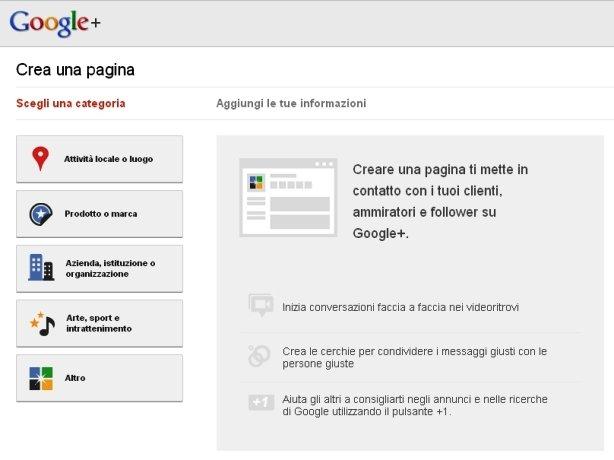Click the video hangout icon
The image size is (614, 460).
261,305
